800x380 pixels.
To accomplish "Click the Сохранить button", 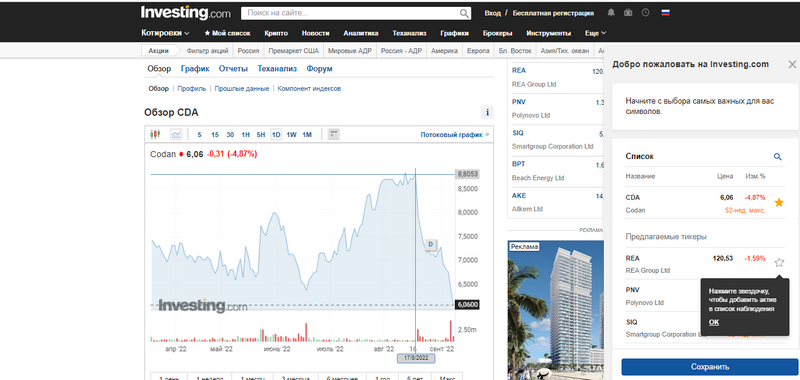I will (x=710, y=367).
